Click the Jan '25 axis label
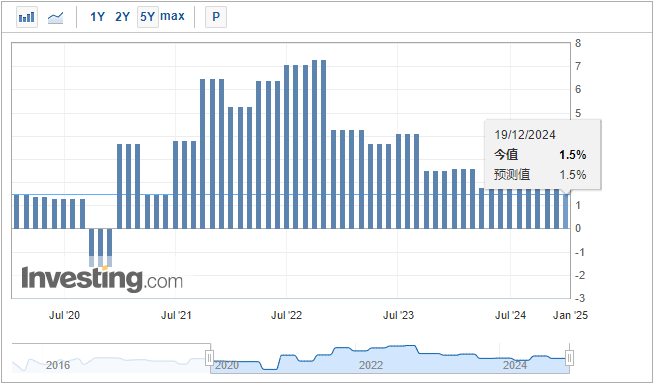 click(x=570, y=315)
